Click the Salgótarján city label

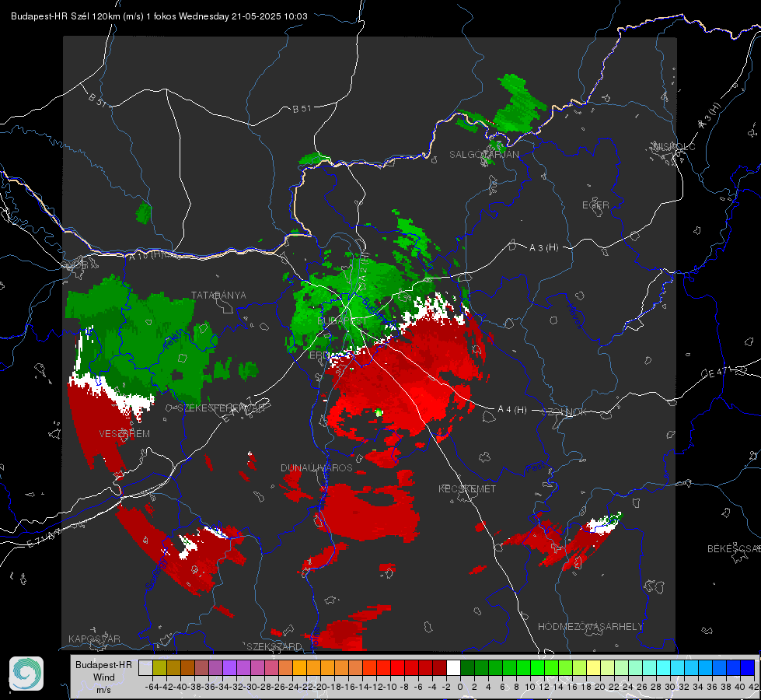pyautogui.click(x=483, y=155)
